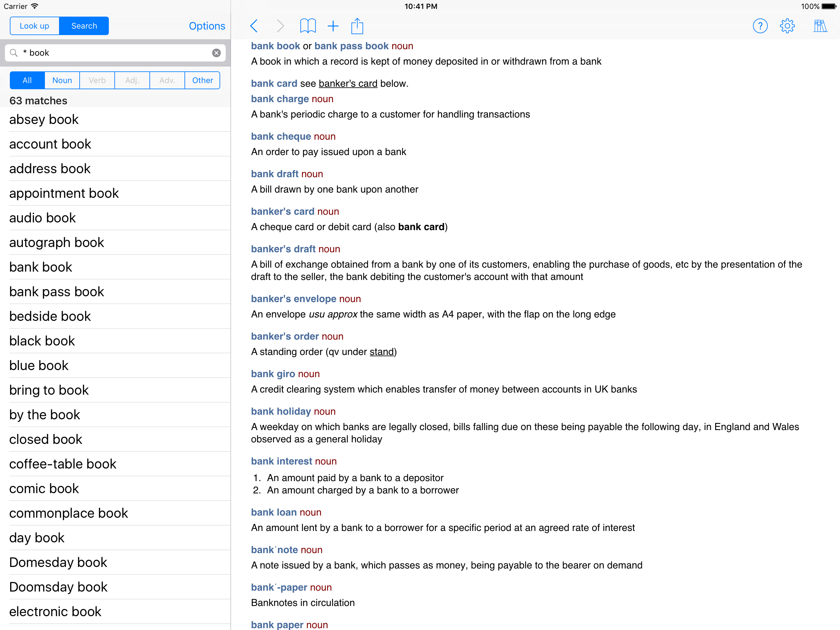Open the settings gear icon

pyautogui.click(x=787, y=26)
